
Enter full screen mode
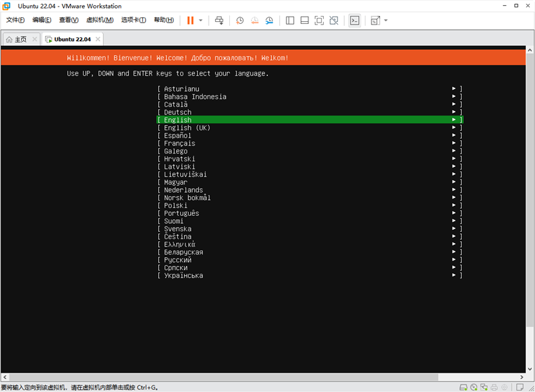pos(319,21)
